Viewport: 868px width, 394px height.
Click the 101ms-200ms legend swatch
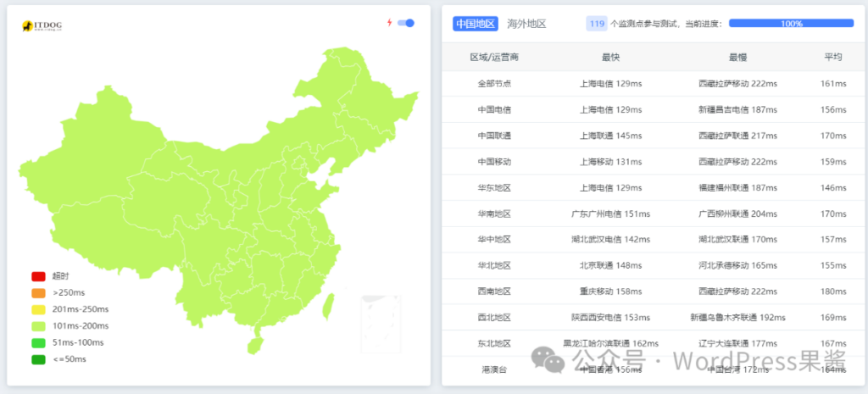pos(38,326)
